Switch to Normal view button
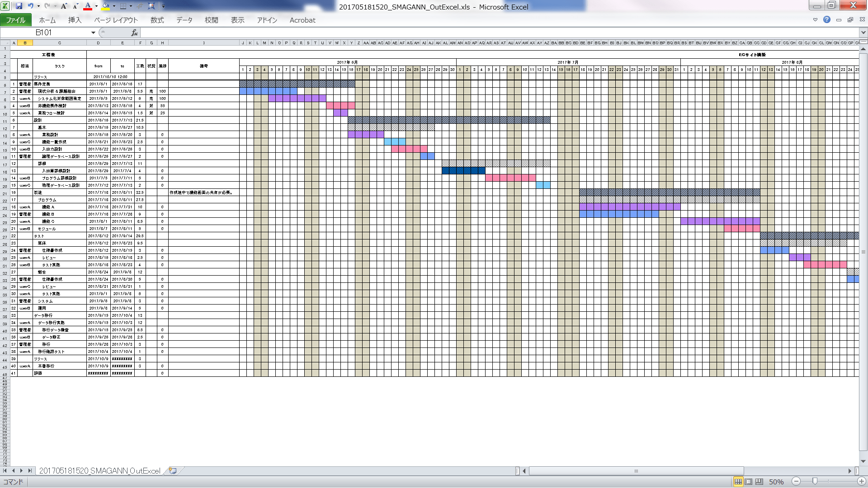The height and width of the screenshot is (488, 868). click(738, 482)
